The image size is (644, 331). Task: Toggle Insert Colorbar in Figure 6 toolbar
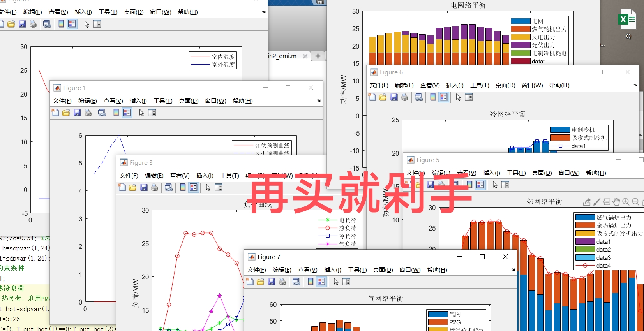(433, 97)
